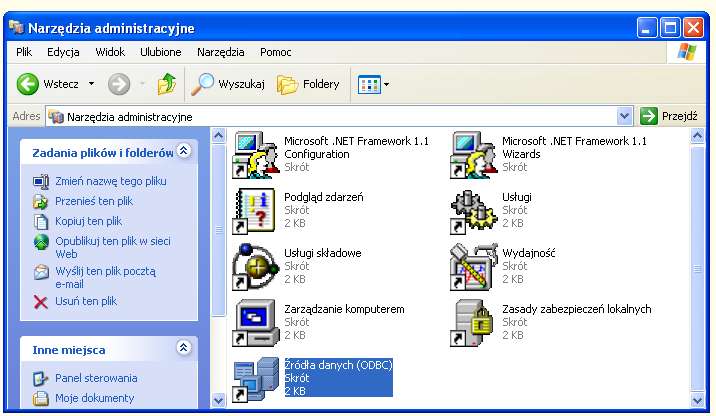Open the Pomoc menu
Image resolution: width=716 pixels, height=416 pixels.
point(276,52)
